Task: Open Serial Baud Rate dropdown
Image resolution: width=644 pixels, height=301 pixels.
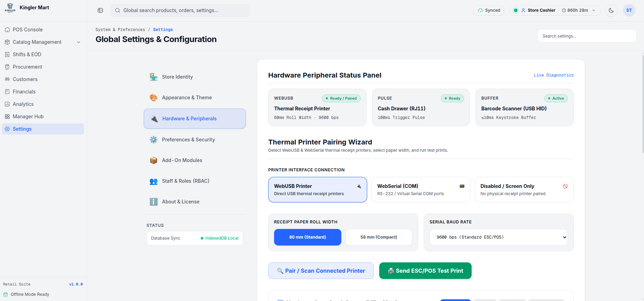Action: coord(499,237)
